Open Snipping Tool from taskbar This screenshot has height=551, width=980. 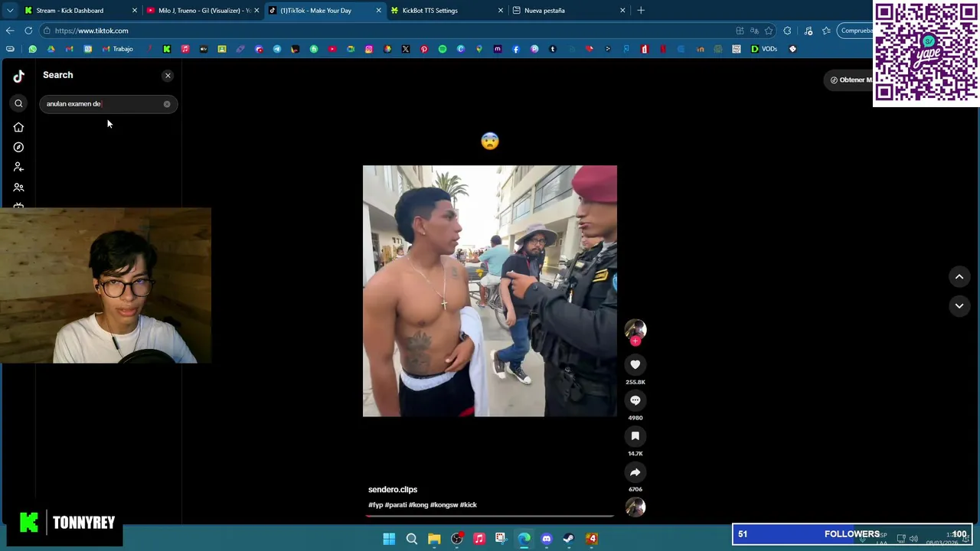[x=501, y=539]
